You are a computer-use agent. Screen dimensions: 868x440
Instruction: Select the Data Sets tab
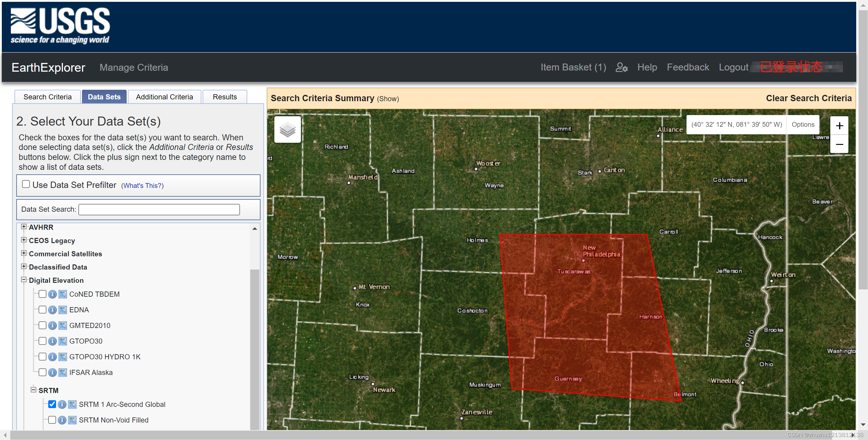pyautogui.click(x=104, y=97)
